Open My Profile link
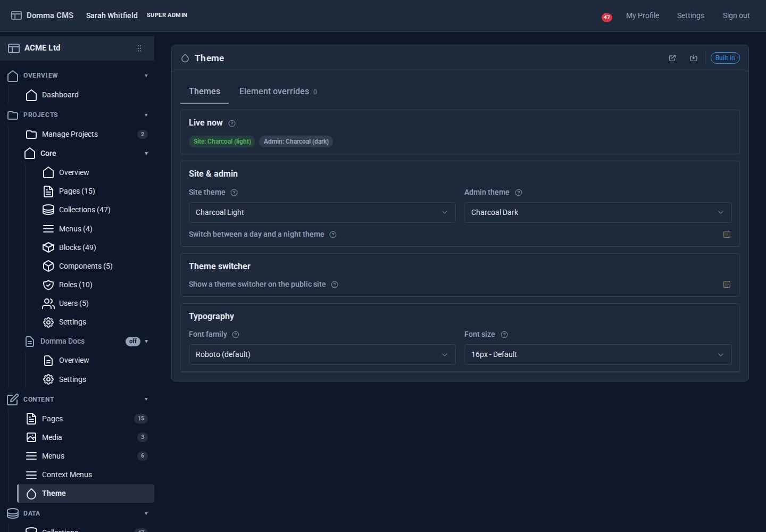This screenshot has width=766, height=532. click(643, 16)
